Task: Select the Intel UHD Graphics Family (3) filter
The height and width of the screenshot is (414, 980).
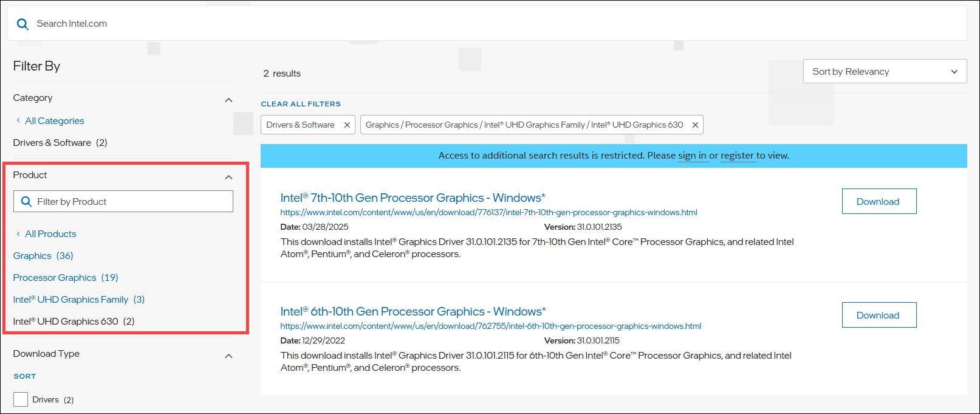Action: click(79, 300)
